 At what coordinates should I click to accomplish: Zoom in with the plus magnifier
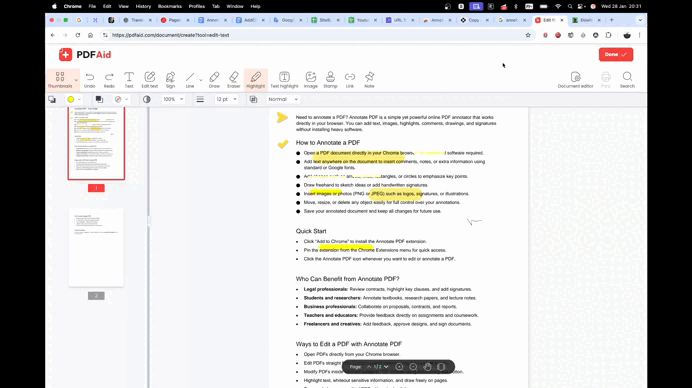tap(399, 367)
